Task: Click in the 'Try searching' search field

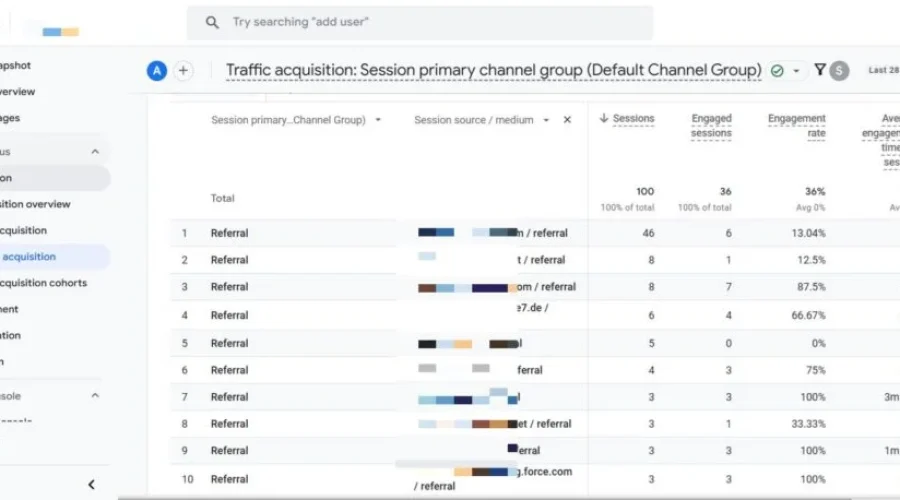Action: [420, 22]
